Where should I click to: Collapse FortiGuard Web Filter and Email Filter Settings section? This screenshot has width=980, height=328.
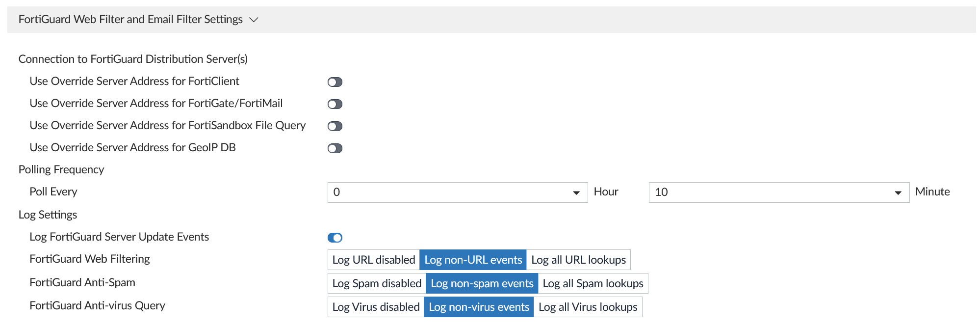coord(130,20)
